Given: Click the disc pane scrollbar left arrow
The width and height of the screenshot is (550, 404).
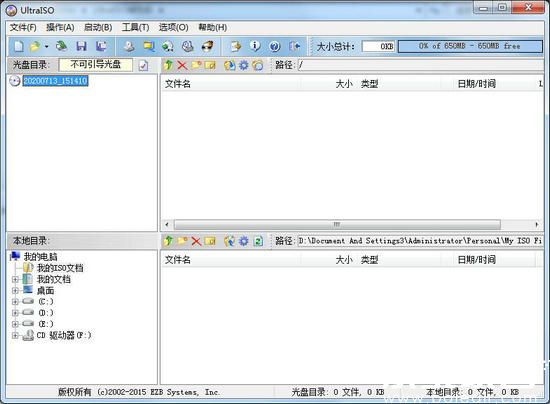Looking at the screenshot, I should click(167, 224).
